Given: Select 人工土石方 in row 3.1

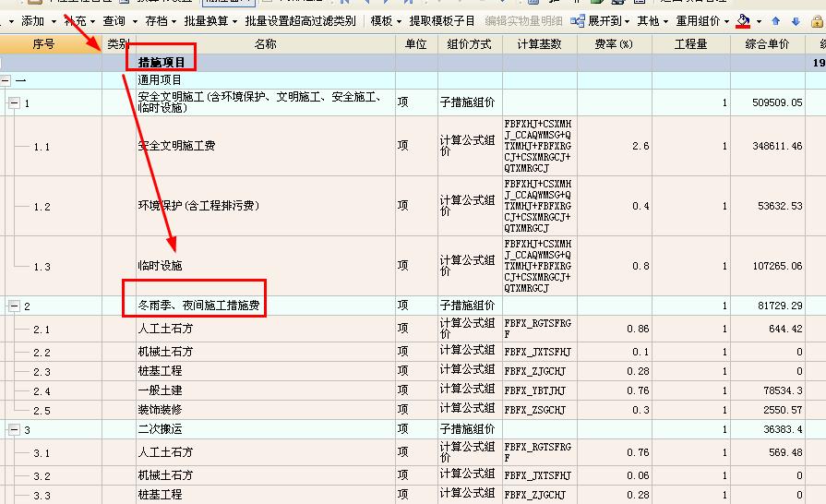Looking at the screenshot, I should 165,452.
